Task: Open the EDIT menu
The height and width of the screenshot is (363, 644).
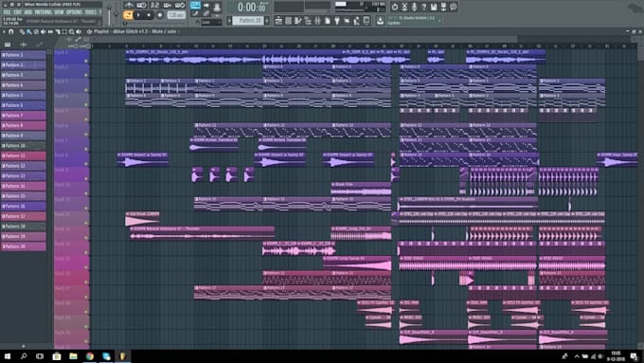Action: 17,12
